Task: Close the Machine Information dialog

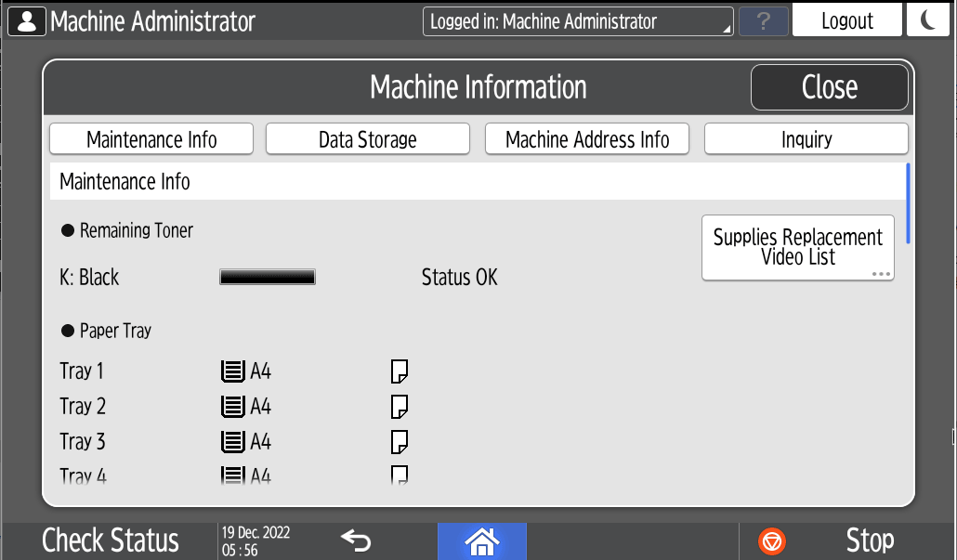Action: pyautogui.click(x=829, y=87)
